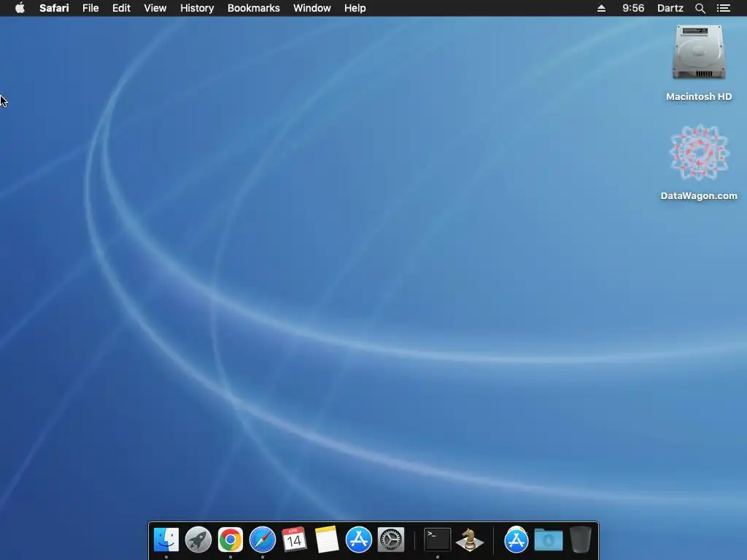Open the Apple menu

pos(20,8)
